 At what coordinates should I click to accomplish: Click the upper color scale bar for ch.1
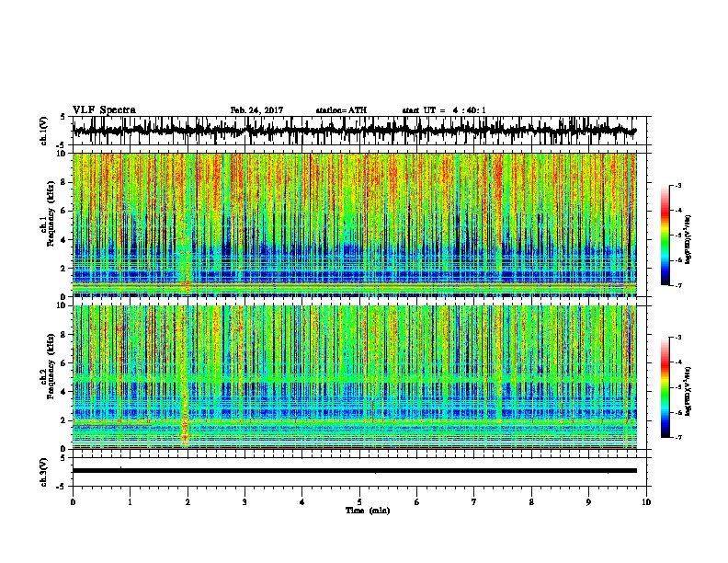click(665, 236)
